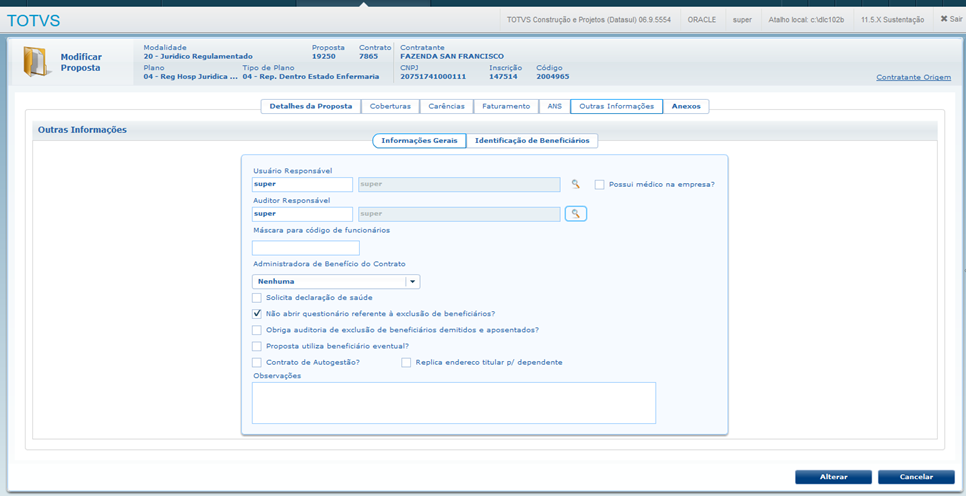Click the Código value 2004965

coord(553,76)
